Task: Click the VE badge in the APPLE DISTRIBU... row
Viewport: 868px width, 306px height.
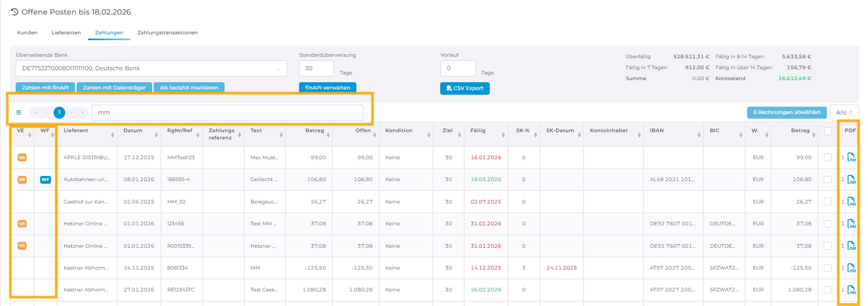Action: click(22, 158)
